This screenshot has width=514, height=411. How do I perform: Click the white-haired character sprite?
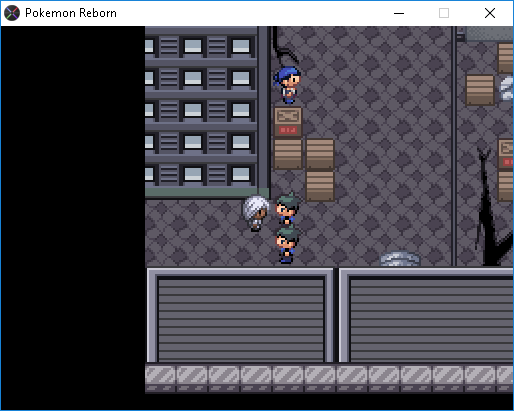click(x=256, y=213)
